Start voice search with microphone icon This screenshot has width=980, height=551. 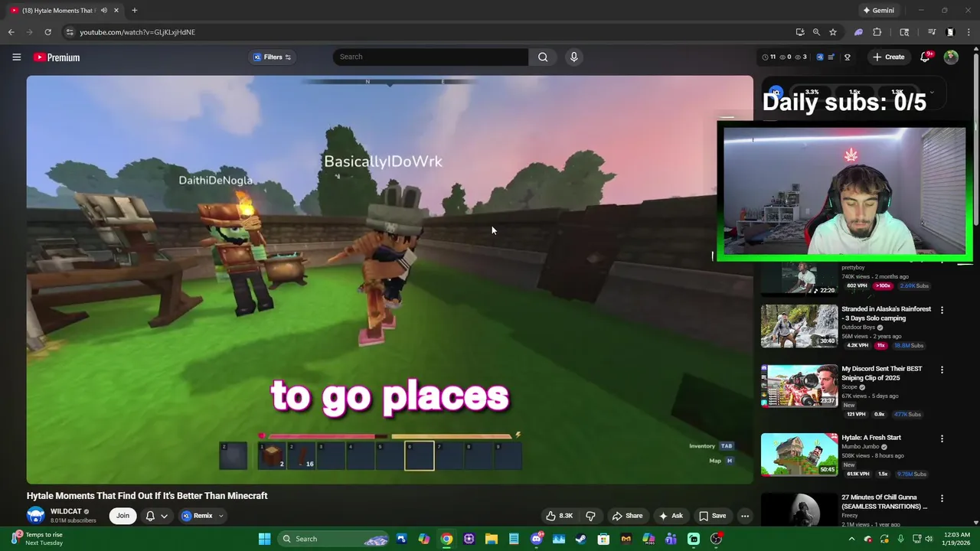pos(573,57)
